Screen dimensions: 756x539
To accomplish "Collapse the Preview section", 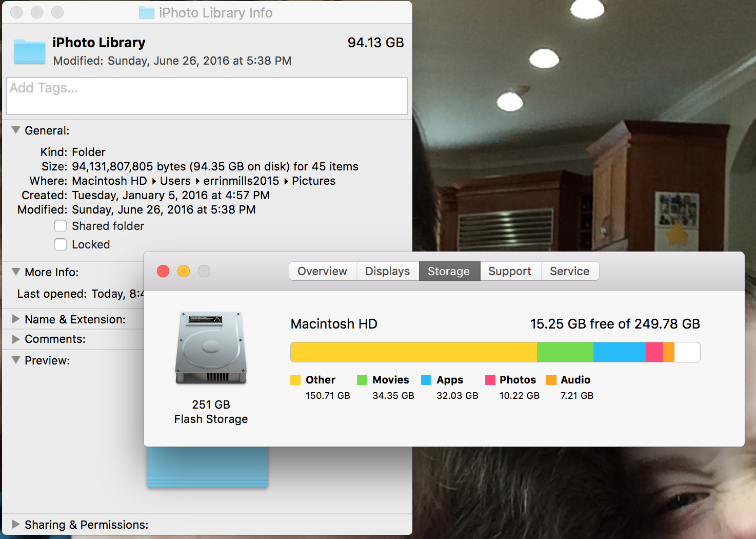I will click(x=16, y=360).
